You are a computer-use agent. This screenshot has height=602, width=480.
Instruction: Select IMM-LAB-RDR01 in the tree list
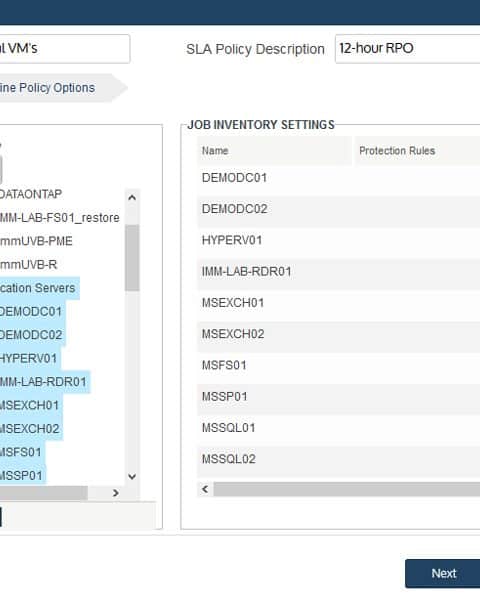coord(43,382)
